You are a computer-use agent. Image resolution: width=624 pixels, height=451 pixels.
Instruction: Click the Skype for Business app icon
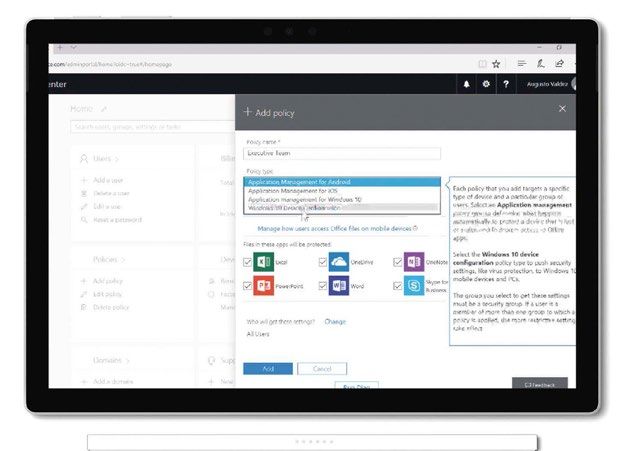point(414,285)
